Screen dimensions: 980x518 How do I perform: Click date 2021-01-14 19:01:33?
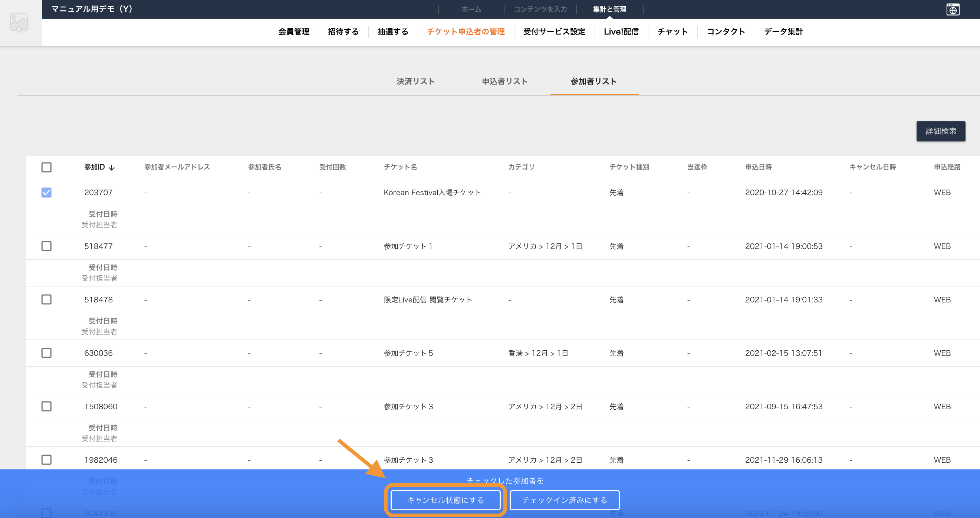click(784, 299)
